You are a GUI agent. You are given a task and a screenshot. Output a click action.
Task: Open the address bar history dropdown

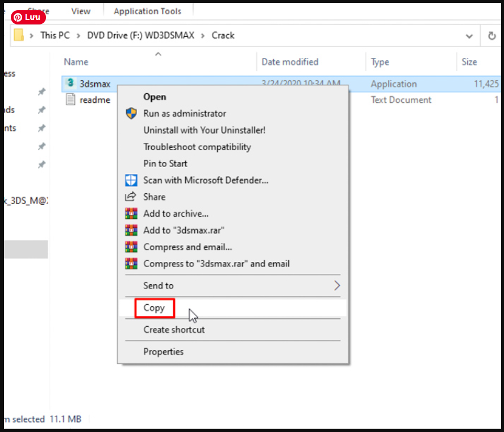click(x=469, y=35)
